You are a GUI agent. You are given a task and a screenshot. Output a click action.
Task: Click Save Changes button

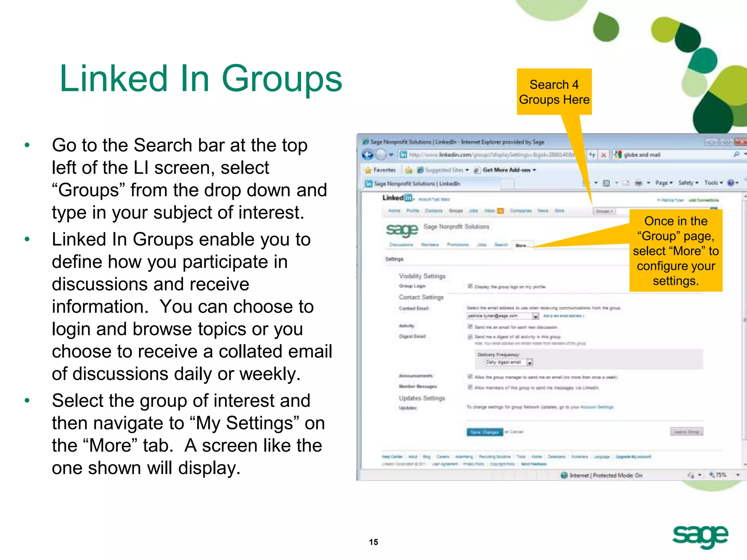click(x=485, y=432)
